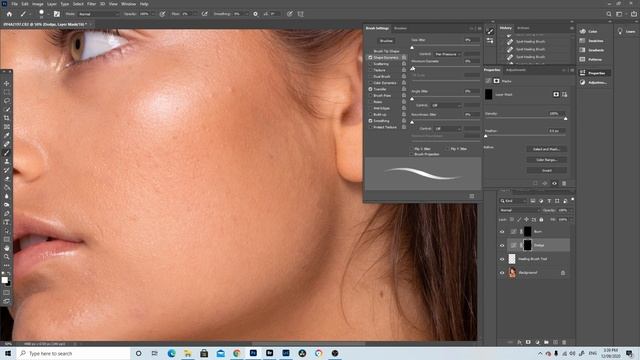Select the Move tool
The width and height of the screenshot is (640, 360).
point(7,83)
